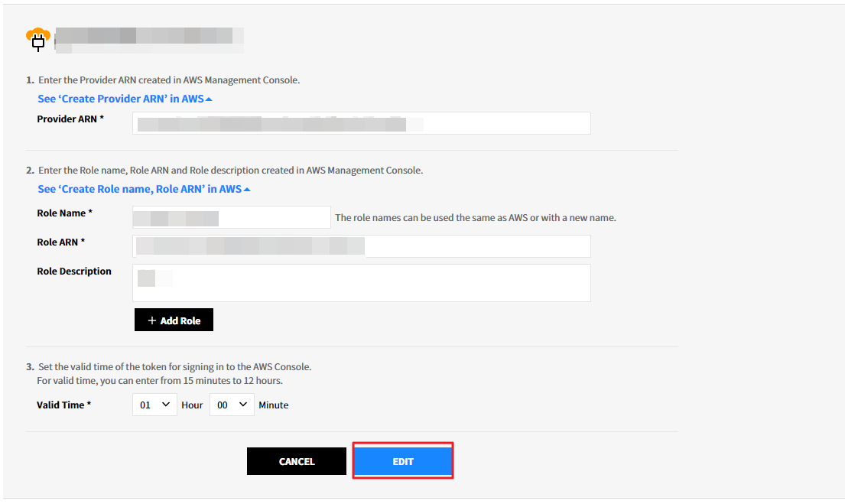Click the 'Valid Time *' field label
The width and height of the screenshot is (845, 504).
pyautogui.click(x=64, y=405)
